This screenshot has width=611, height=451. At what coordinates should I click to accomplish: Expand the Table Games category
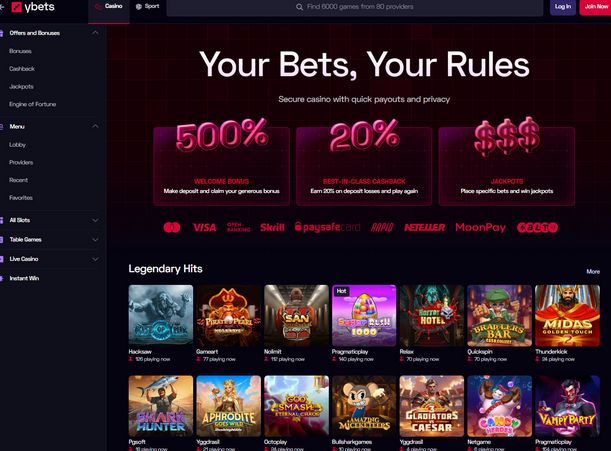(95, 240)
